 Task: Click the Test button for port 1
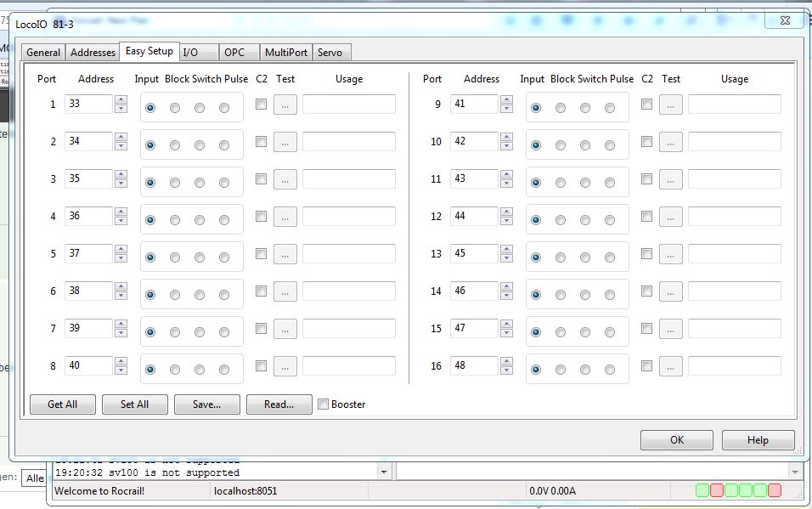click(285, 105)
